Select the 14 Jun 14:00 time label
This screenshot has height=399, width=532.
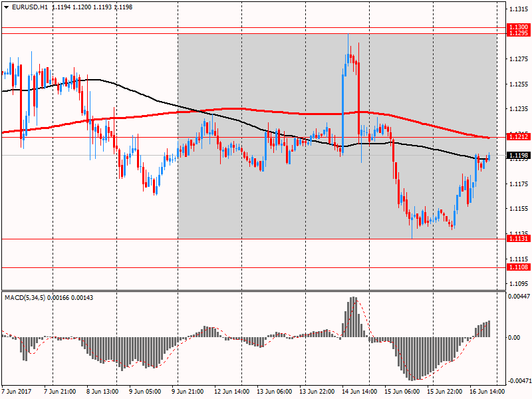pos(359,392)
